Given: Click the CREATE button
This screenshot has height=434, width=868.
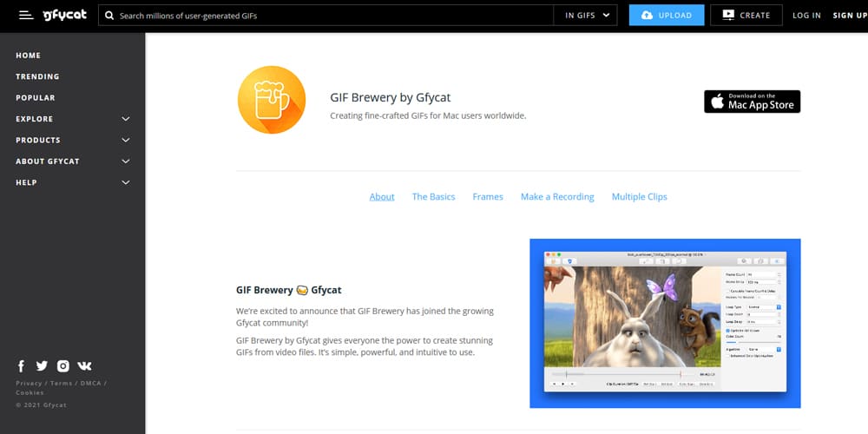Looking at the screenshot, I should coord(746,16).
